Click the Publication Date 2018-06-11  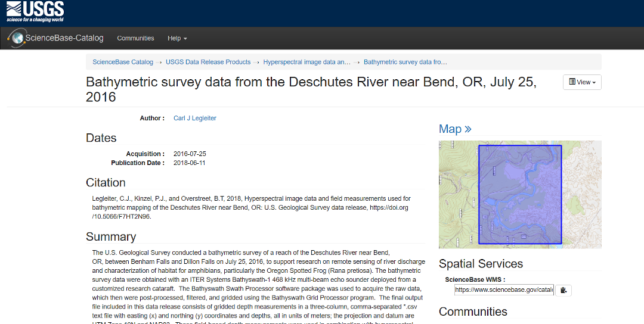(x=190, y=163)
